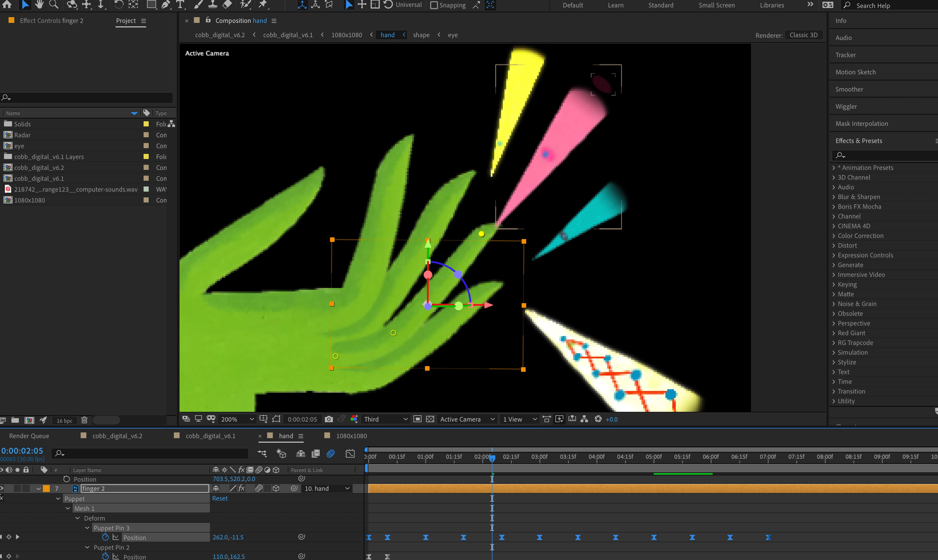Enable the Snapping checkbox
This screenshot has height=560, width=938.
[x=434, y=5]
